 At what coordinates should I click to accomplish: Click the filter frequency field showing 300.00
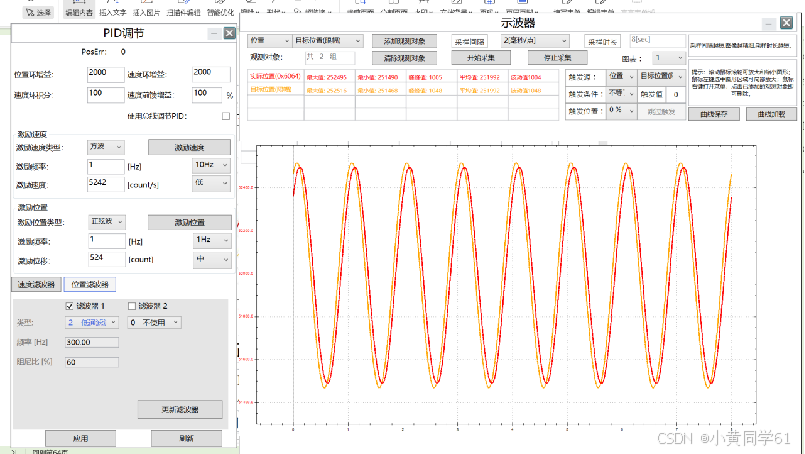pyautogui.click(x=92, y=343)
